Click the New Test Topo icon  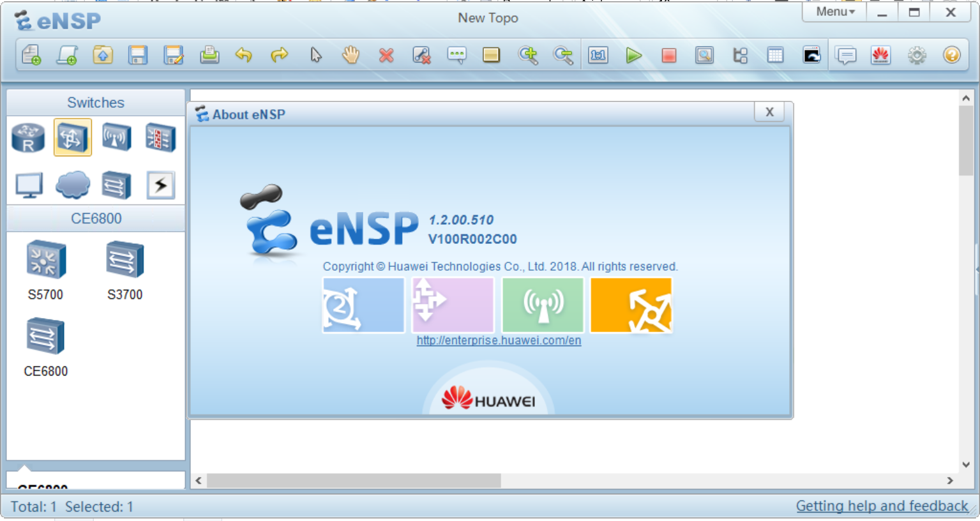67,56
